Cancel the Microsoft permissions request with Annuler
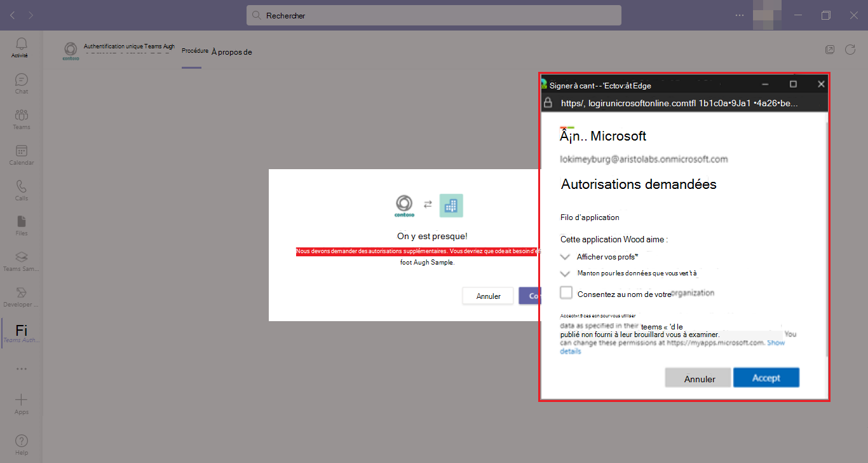868x463 pixels. (x=699, y=378)
